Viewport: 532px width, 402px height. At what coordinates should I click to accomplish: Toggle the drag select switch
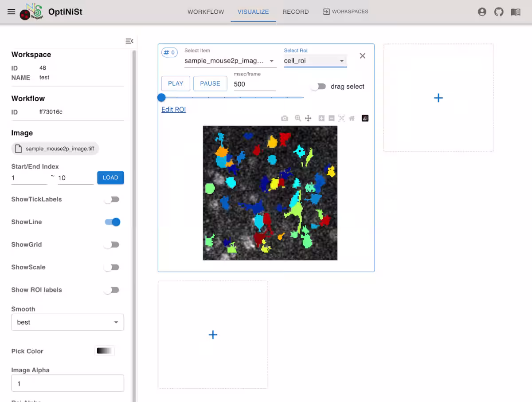click(x=318, y=87)
